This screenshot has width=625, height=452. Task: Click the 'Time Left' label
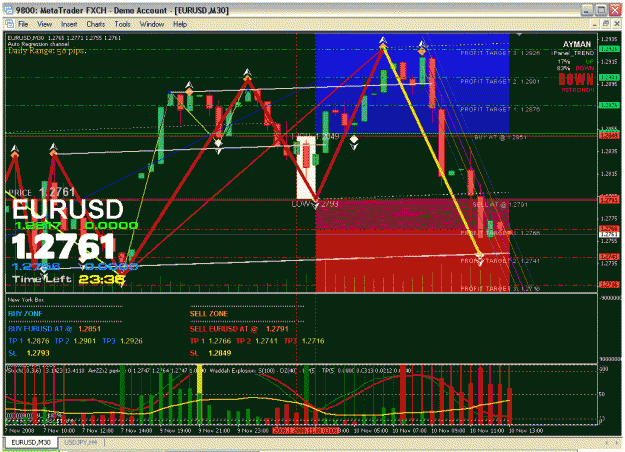[x=42, y=279]
